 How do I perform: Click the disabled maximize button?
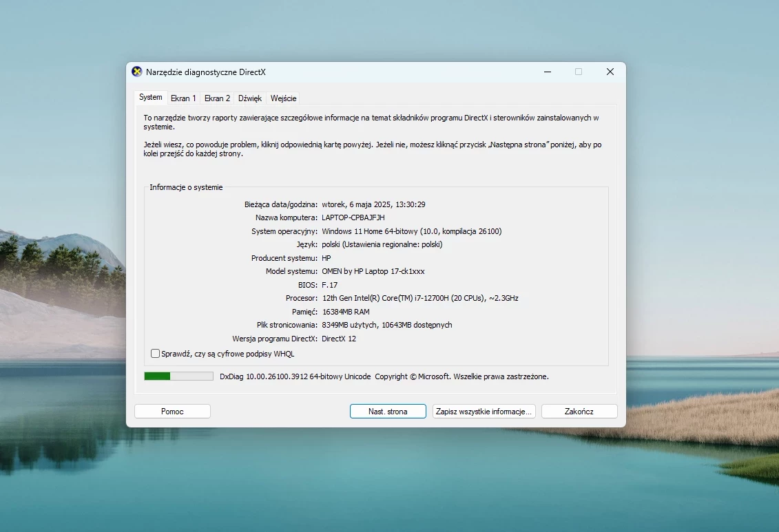(579, 72)
